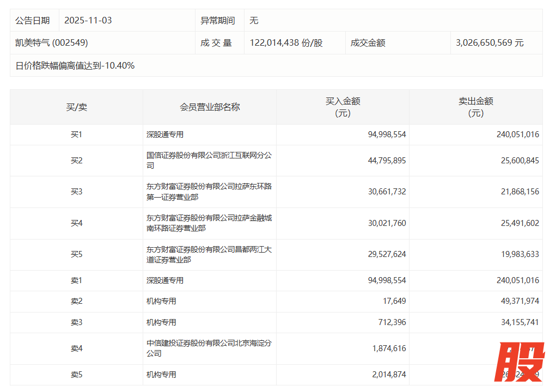This screenshot has width=556, height=392.
Task: Open 东方财富证券 拉萨金融城南环路 entry
Action: (x=209, y=223)
